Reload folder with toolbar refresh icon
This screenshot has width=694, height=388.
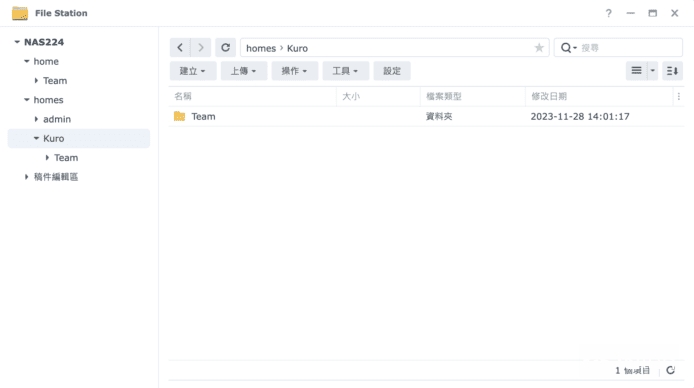pyautogui.click(x=225, y=48)
